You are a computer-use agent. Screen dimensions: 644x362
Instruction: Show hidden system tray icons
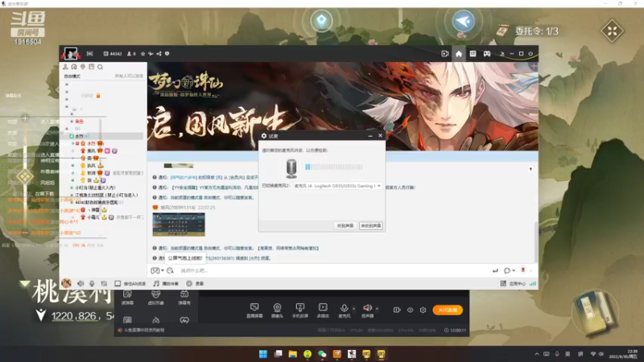pyautogui.click(x=537, y=354)
